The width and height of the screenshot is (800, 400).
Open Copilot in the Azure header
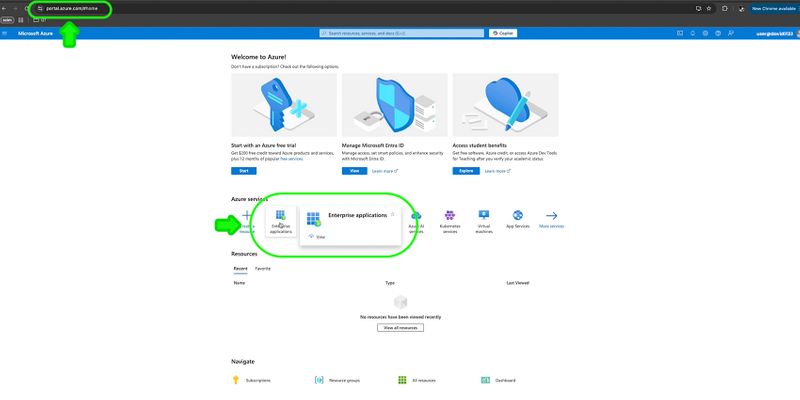click(503, 33)
